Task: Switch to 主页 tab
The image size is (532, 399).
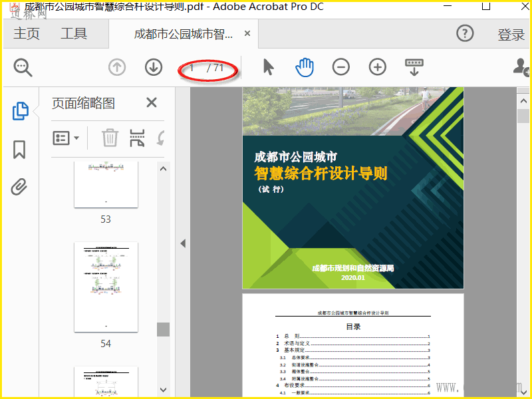Action: 27,34
